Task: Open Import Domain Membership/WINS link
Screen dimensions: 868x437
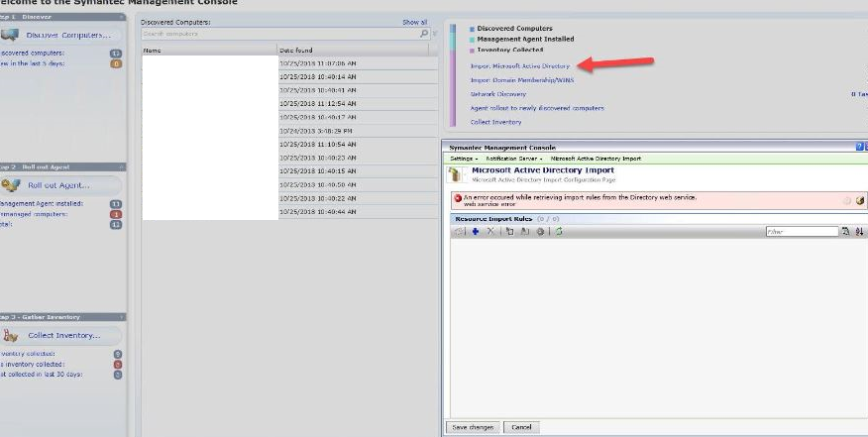Action: pyautogui.click(x=524, y=80)
